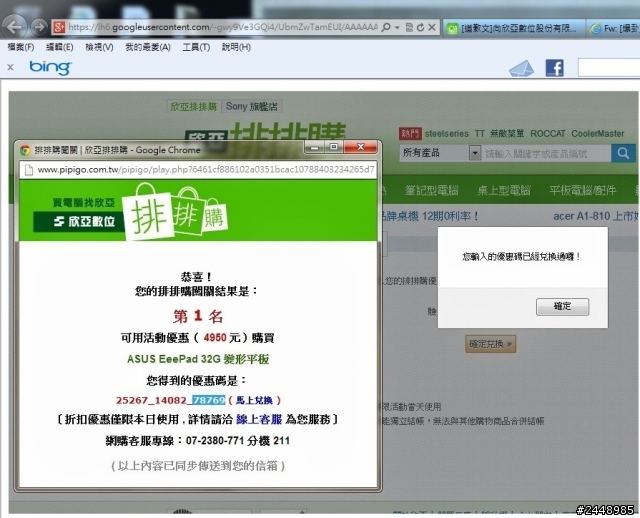Open the 編輯(E) menu
This screenshot has width=640, height=518.
point(60,47)
